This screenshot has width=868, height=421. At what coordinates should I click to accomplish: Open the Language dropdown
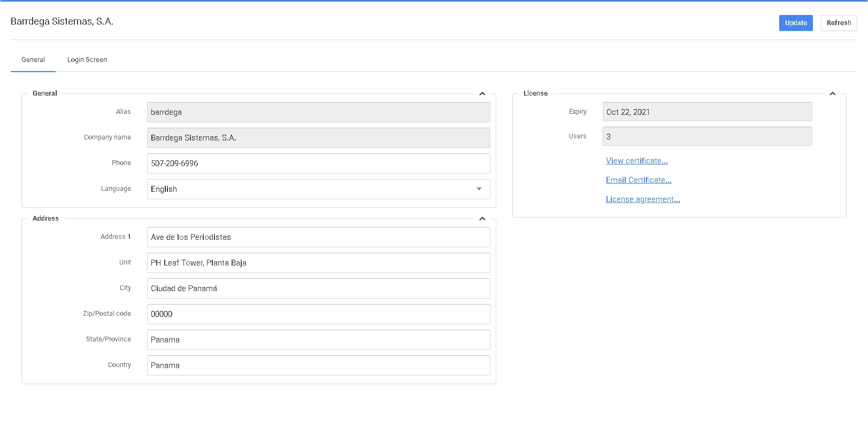coord(318,189)
